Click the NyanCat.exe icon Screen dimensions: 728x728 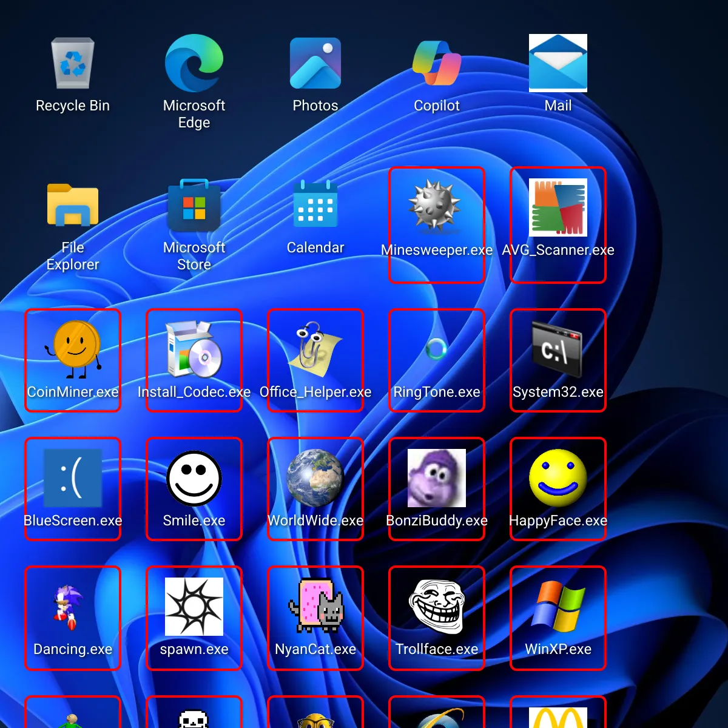(315, 607)
